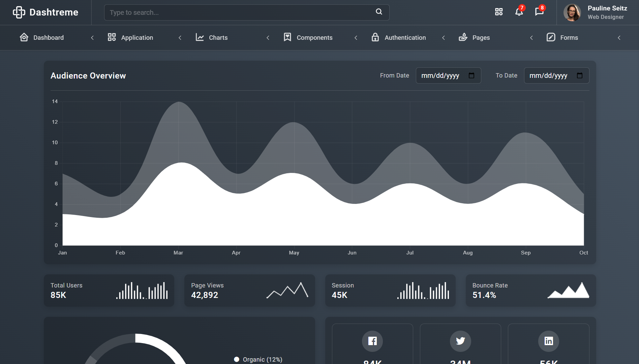Image resolution: width=639 pixels, height=364 pixels.
Task: Click Pauline Seitz profile avatar
Action: pos(572,12)
